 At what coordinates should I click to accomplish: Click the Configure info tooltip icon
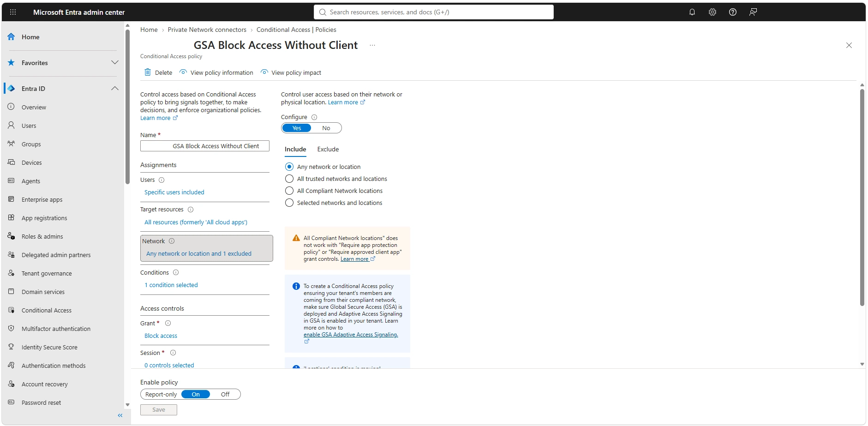pos(314,117)
